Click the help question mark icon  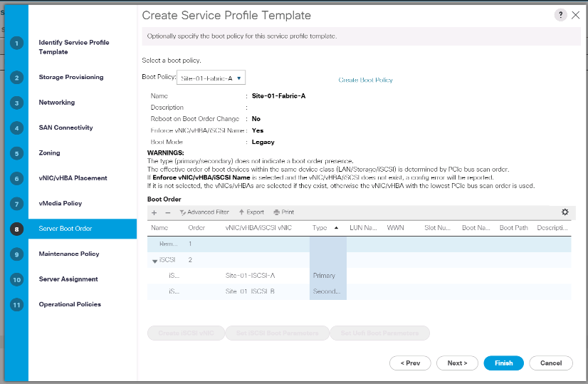561,15
